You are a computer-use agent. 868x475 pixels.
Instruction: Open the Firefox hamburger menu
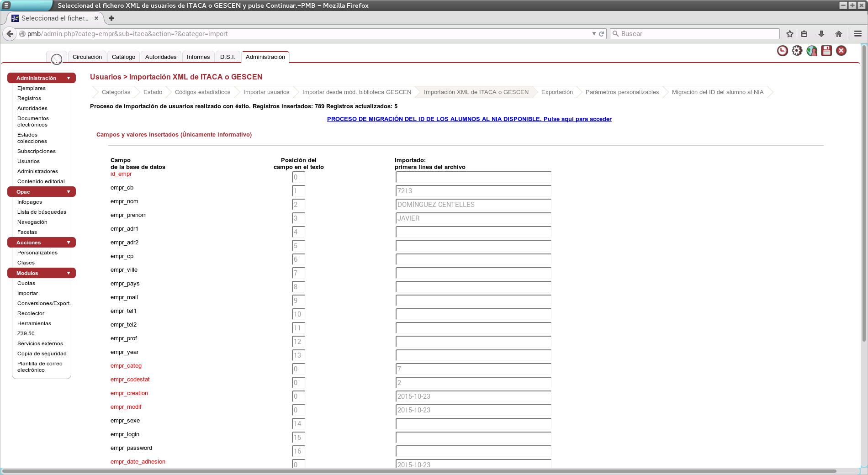pos(857,34)
